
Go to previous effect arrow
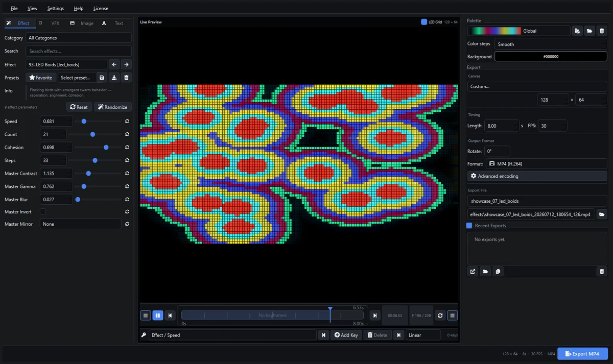pyautogui.click(x=114, y=64)
